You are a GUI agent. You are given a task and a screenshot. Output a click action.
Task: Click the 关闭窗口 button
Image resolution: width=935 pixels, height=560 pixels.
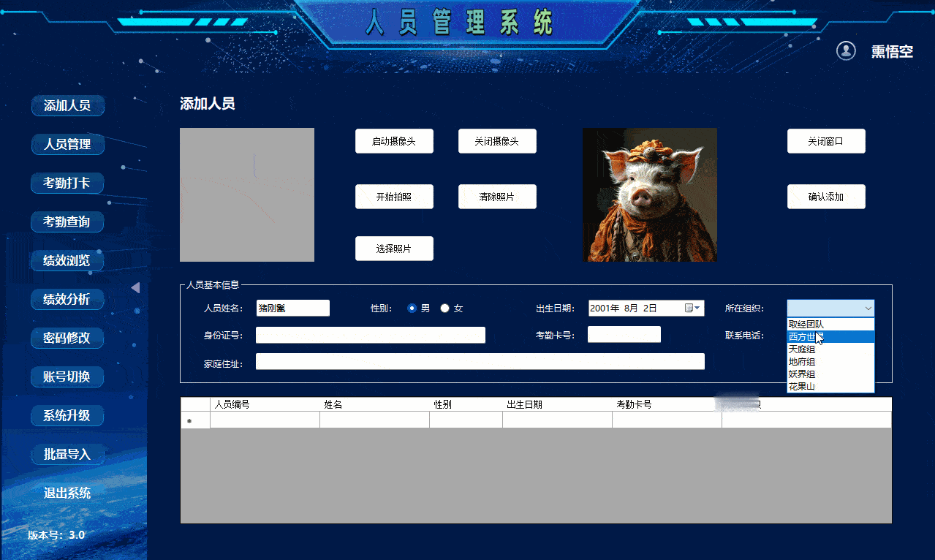pos(826,141)
